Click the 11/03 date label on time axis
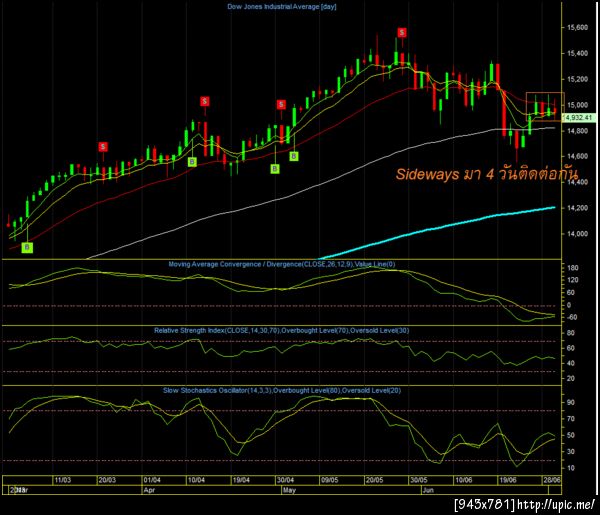This screenshot has height=515, width=600. click(63, 480)
